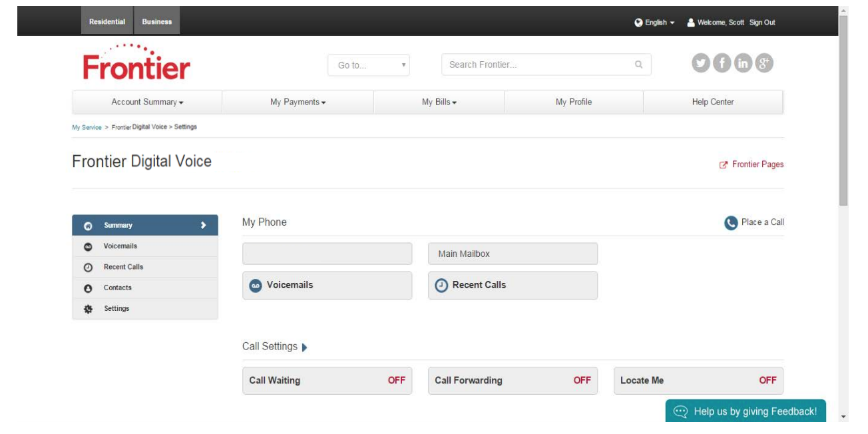Screen dimensions: 868x434
Task: Switch to the Residential tab
Action: click(107, 21)
